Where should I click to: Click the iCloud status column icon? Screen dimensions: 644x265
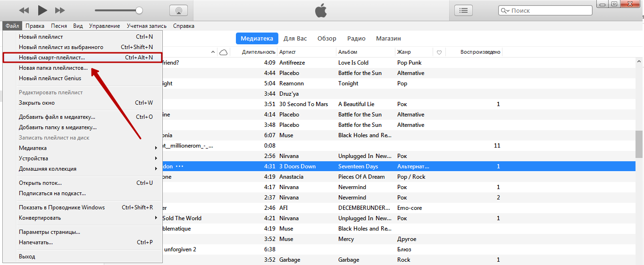tap(224, 52)
